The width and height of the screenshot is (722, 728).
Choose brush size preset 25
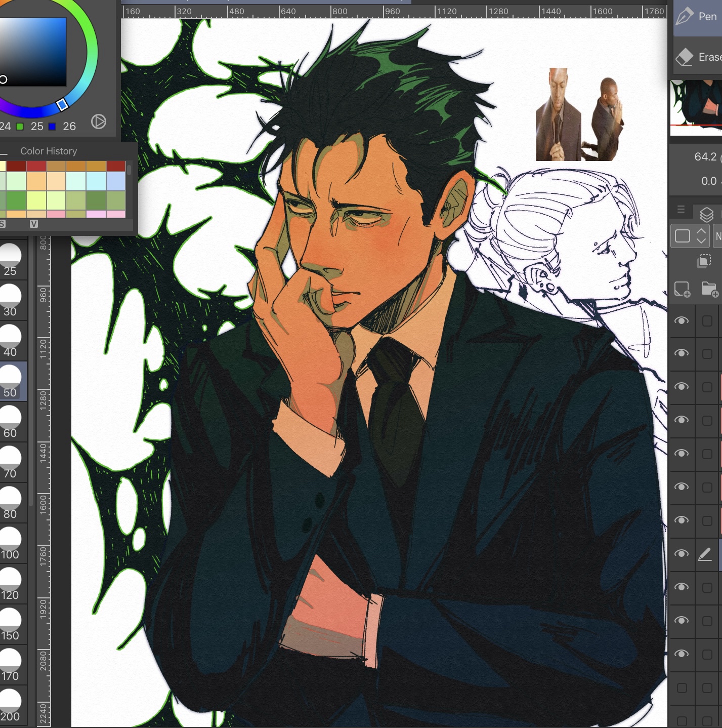point(10,259)
